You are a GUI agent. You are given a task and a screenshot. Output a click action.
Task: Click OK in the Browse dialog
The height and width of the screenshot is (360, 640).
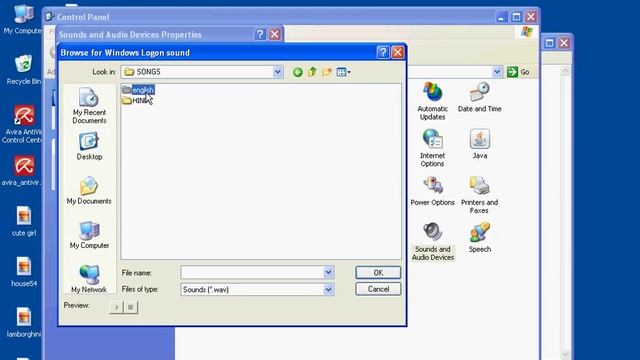click(378, 273)
